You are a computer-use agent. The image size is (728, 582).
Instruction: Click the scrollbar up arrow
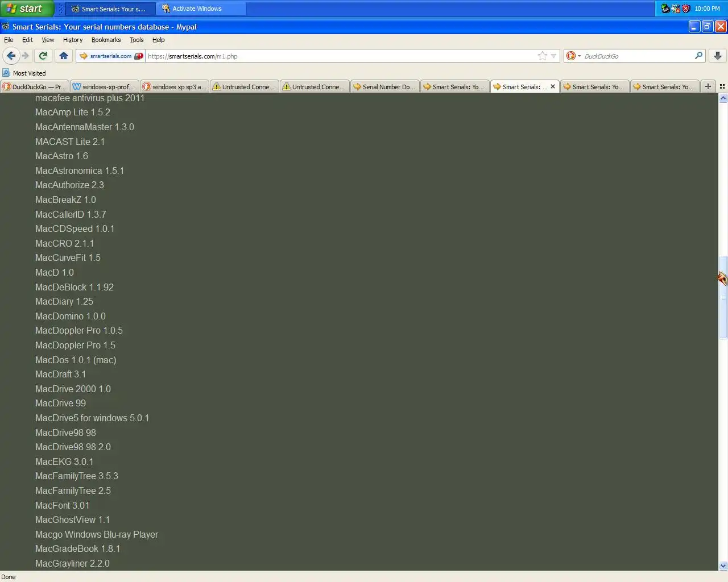tap(723, 98)
